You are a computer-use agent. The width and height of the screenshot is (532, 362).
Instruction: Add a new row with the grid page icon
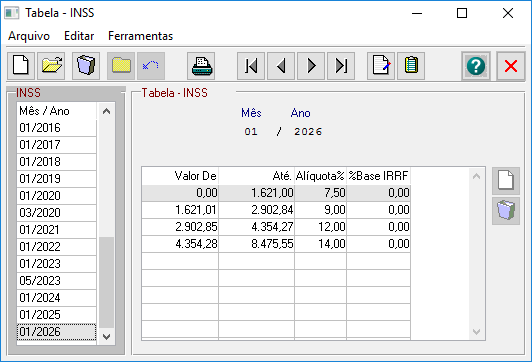pos(506,180)
